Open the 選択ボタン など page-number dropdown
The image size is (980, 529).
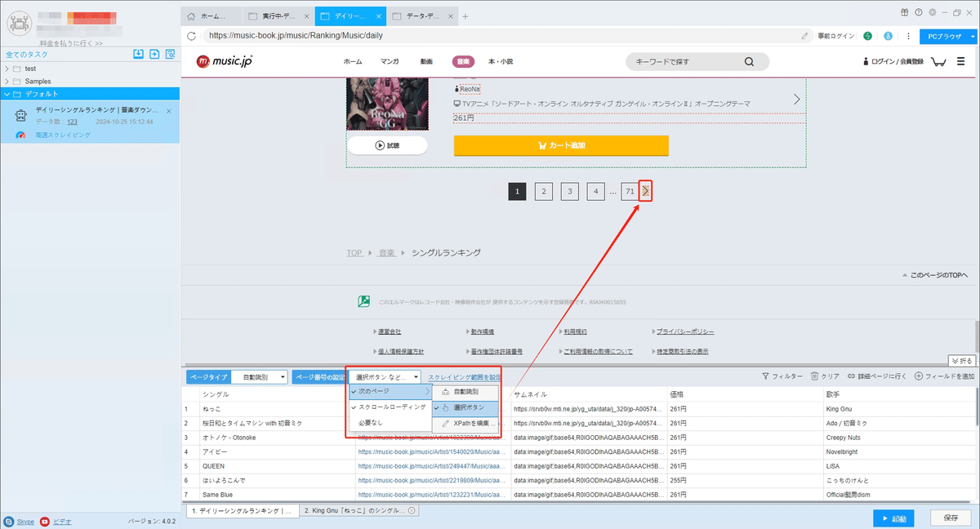pos(385,377)
